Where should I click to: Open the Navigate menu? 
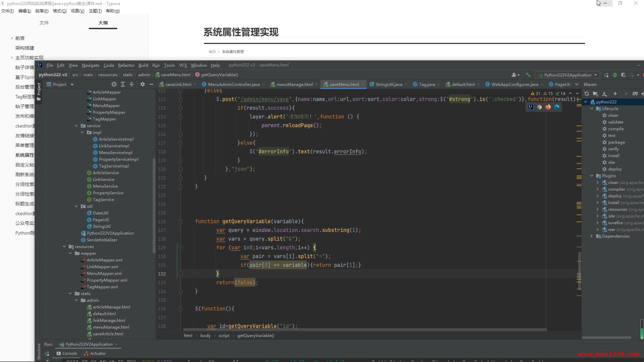[90, 65]
